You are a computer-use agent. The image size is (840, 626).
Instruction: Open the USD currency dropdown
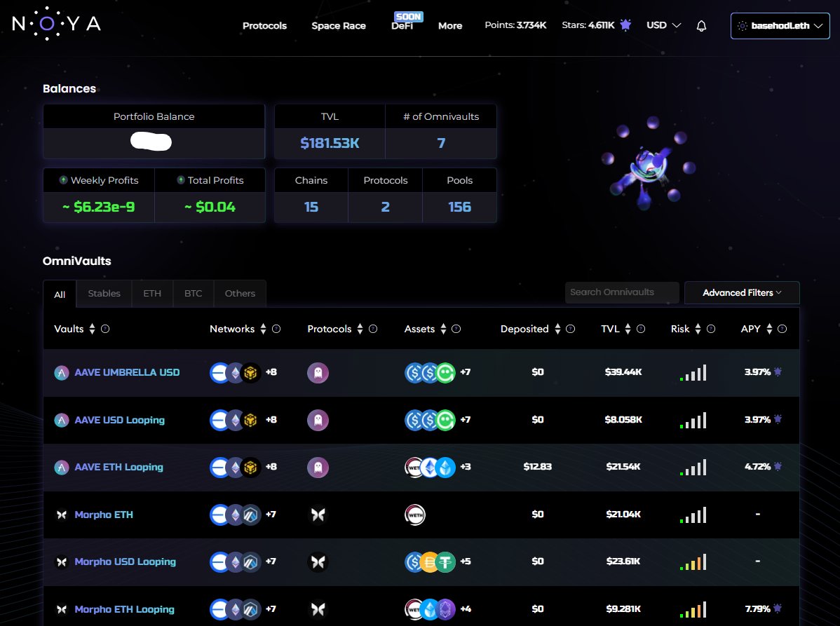coord(664,25)
